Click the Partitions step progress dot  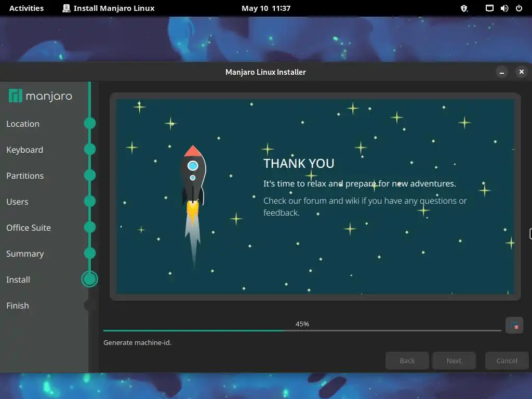pyautogui.click(x=90, y=175)
